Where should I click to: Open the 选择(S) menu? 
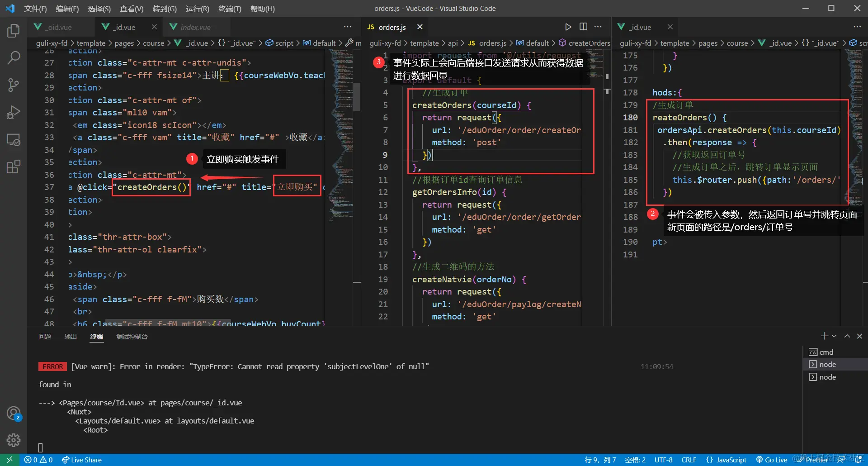tap(99, 9)
